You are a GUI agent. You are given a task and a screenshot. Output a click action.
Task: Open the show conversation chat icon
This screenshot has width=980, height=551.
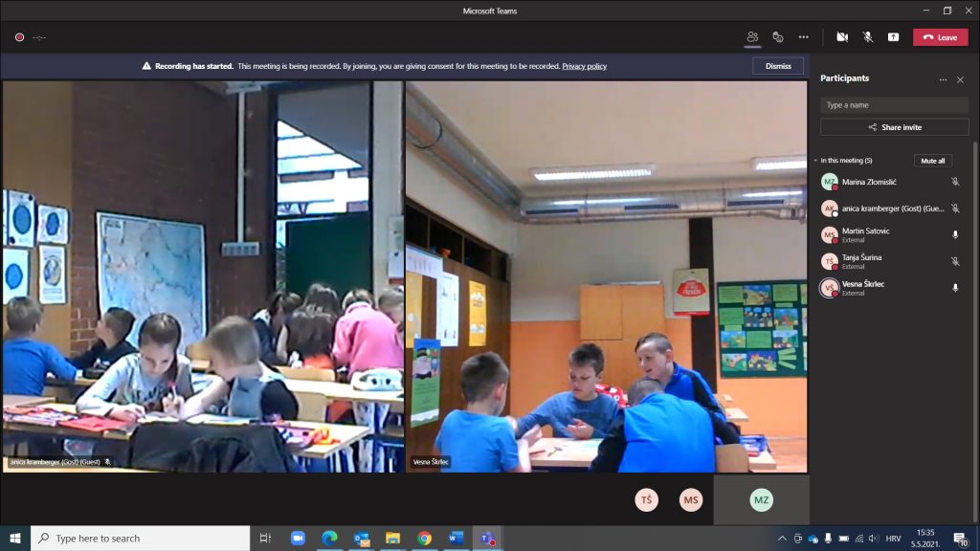click(778, 37)
